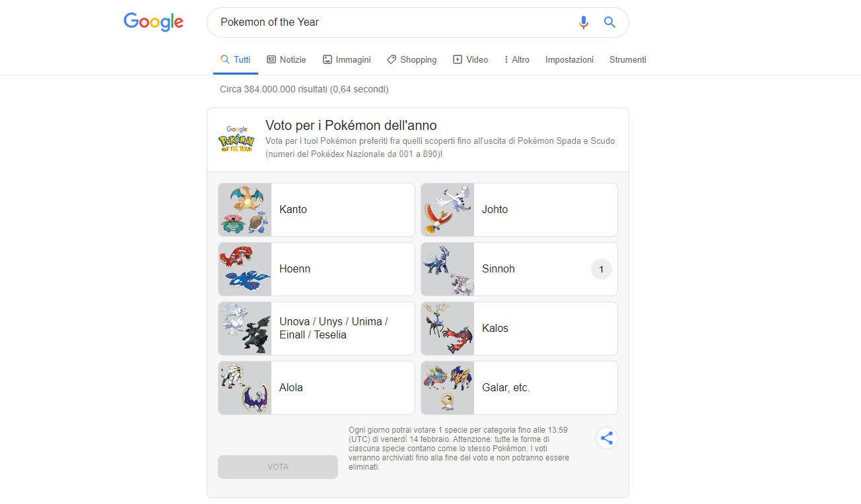Open the Unova / Unys / Unima category
The width and height of the screenshot is (861, 504).
point(316,329)
